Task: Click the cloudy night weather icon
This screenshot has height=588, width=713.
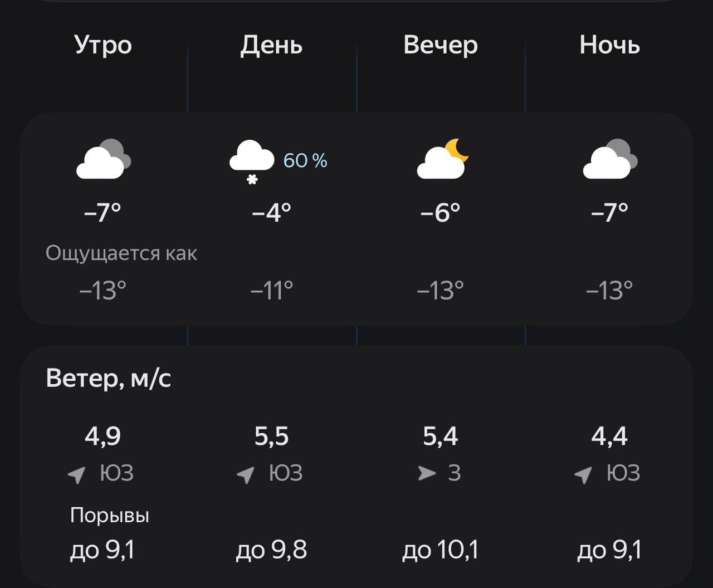Action: point(610,159)
